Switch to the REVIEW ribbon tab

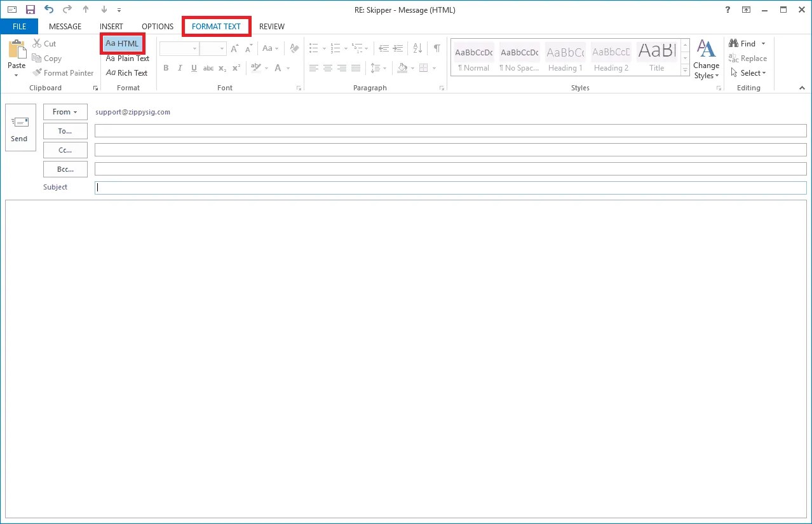272,26
